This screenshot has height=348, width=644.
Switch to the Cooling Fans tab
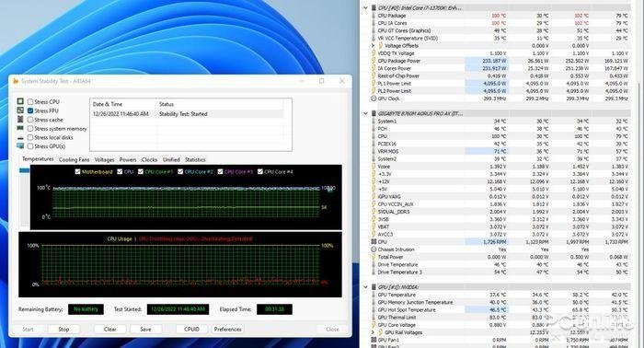pos(74,159)
